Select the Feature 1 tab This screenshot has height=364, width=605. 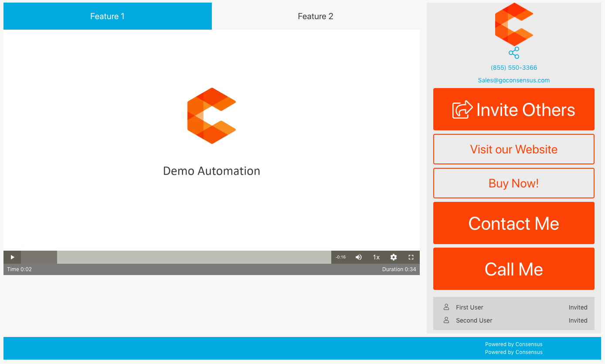pyautogui.click(x=107, y=16)
